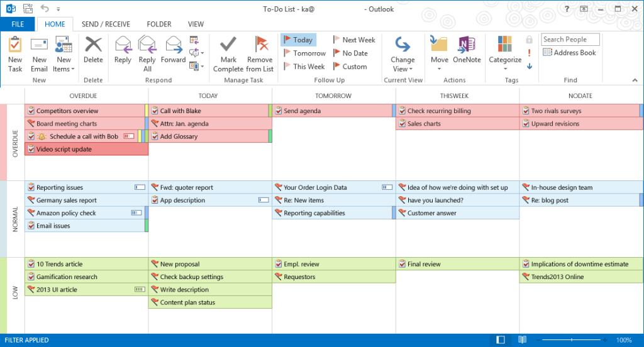Click the FILTER APPLIED status text
The height and width of the screenshot is (347, 644).
(x=26, y=340)
